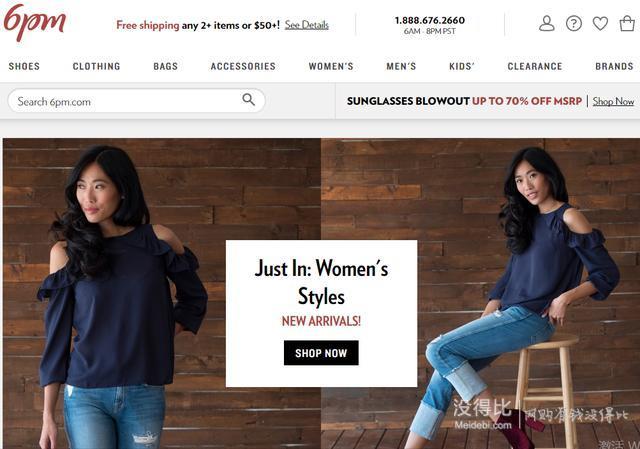Image resolution: width=640 pixels, height=449 pixels.
Task: Open favorites heart icon
Action: click(x=600, y=24)
